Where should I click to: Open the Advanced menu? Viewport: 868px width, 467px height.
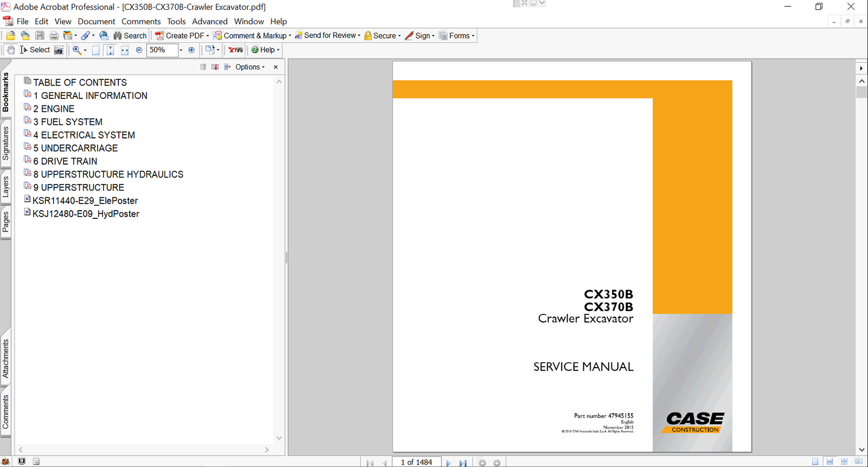pyautogui.click(x=209, y=21)
